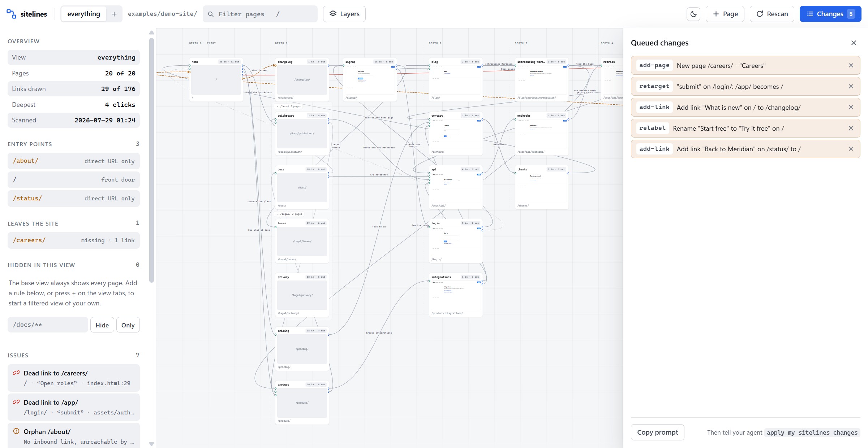The width and height of the screenshot is (868, 448).
Task: Click the /docs/** rule input field
Action: pos(48,325)
